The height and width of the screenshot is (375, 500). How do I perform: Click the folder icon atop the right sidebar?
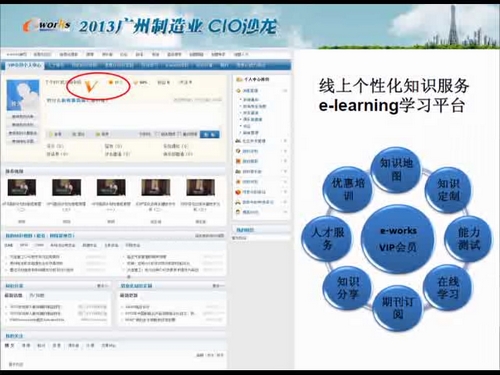point(239,80)
